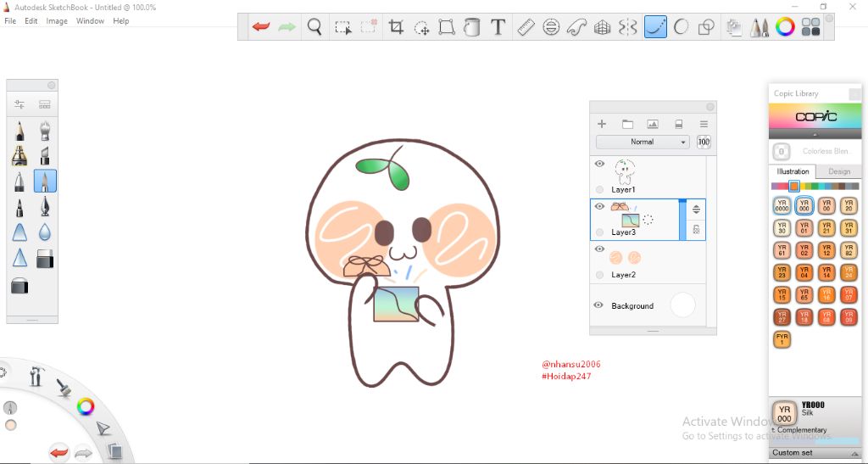
Task: Hide Layer1 with its eye icon
Action: click(599, 164)
